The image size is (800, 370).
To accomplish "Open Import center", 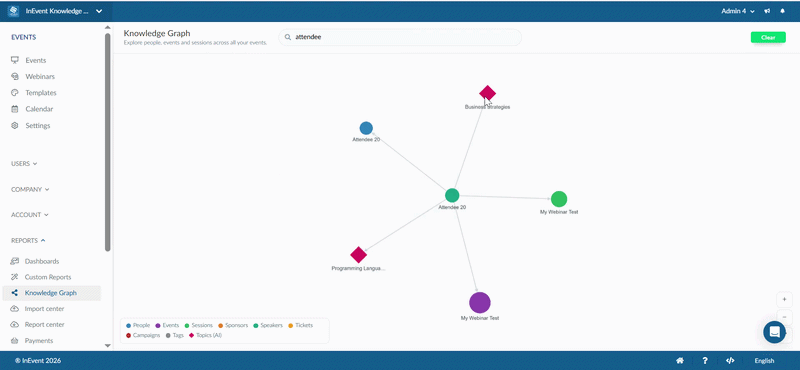I will (x=44, y=309).
